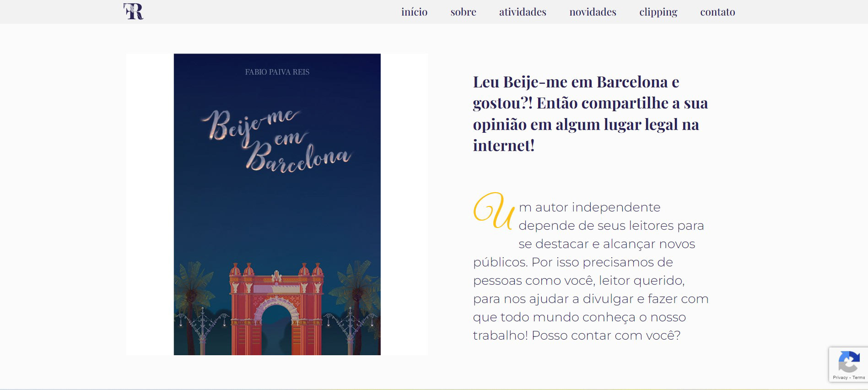Click the decorative yellow letter U
Image resolution: width=868 pixels, height=390 pixels.
[494, 211]
